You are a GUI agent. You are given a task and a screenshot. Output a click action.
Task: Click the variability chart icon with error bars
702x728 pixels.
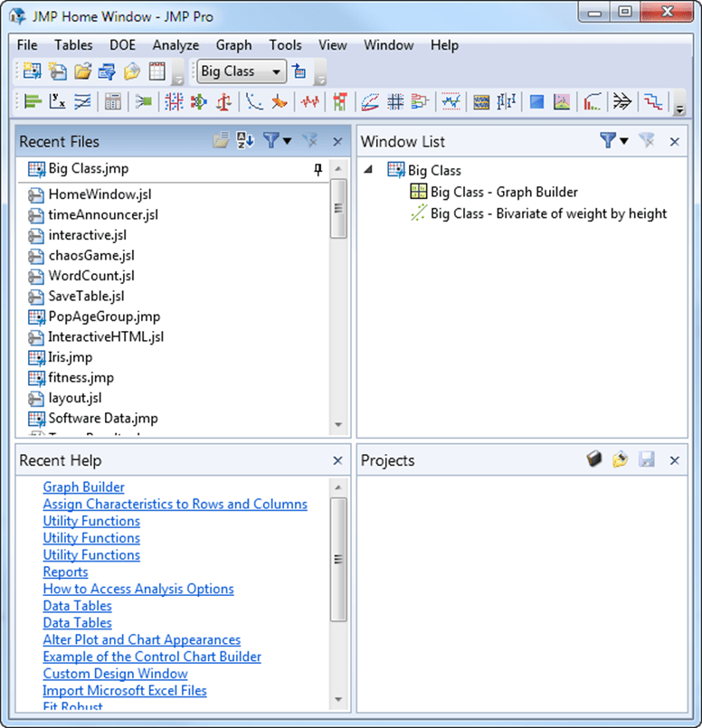[506, 101]
